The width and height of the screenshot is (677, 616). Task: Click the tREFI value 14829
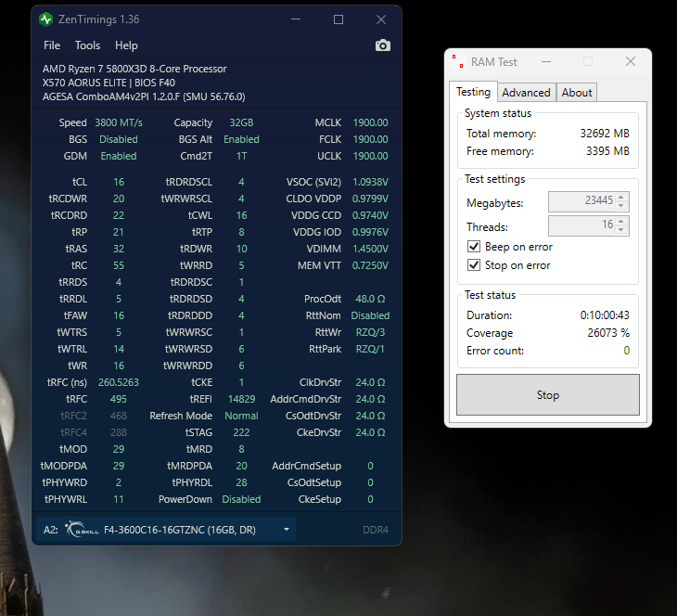point(241,399)
